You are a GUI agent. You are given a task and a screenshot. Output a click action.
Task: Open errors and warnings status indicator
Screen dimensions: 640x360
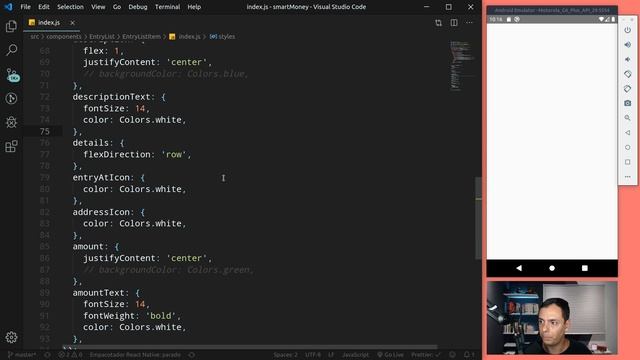[70, 355]
